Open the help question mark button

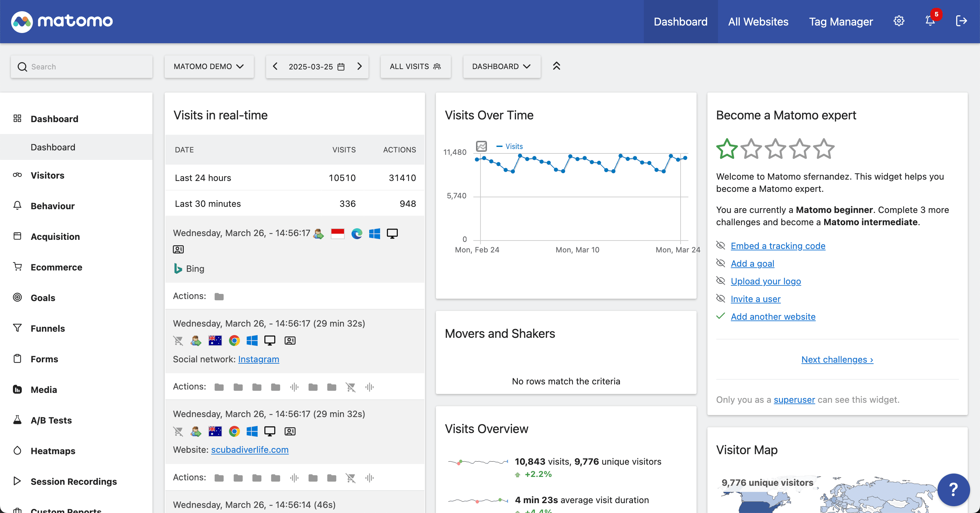click(953, 490)
